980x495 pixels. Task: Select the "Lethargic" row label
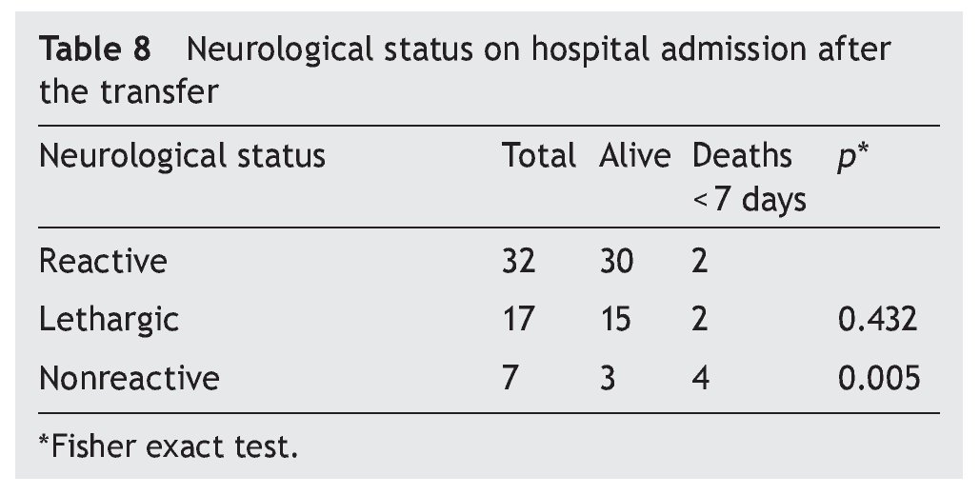[109, 320]
